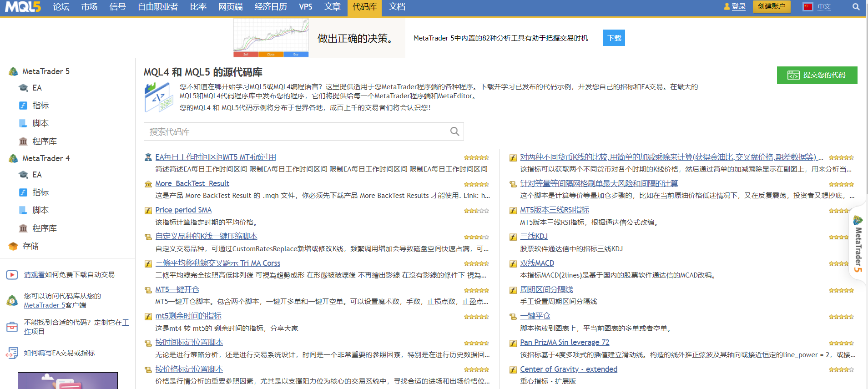This screenshot has width=868, height=389.
Task: Click the 指标 function icon under MetaTrader 5
Action: click(x=23, y=106)
